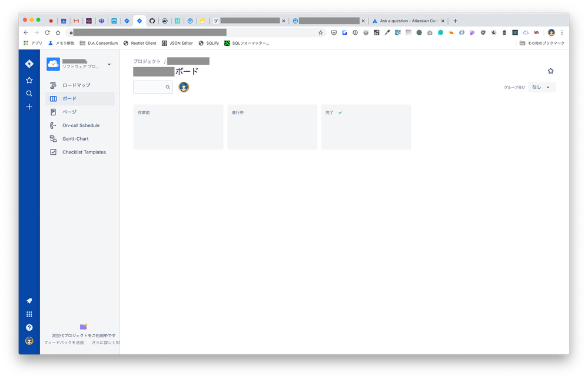Go back with the browser back arrow
The image size is (588, 379).
pos(26,32)
